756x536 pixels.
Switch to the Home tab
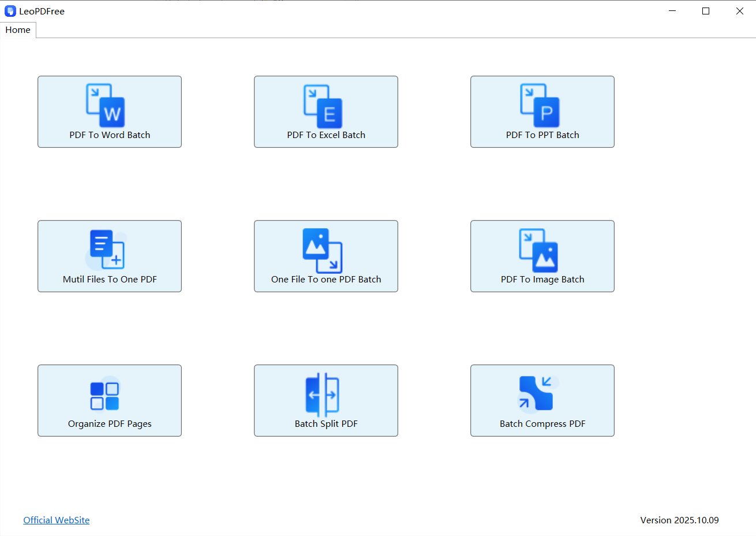tap(18, 30)
